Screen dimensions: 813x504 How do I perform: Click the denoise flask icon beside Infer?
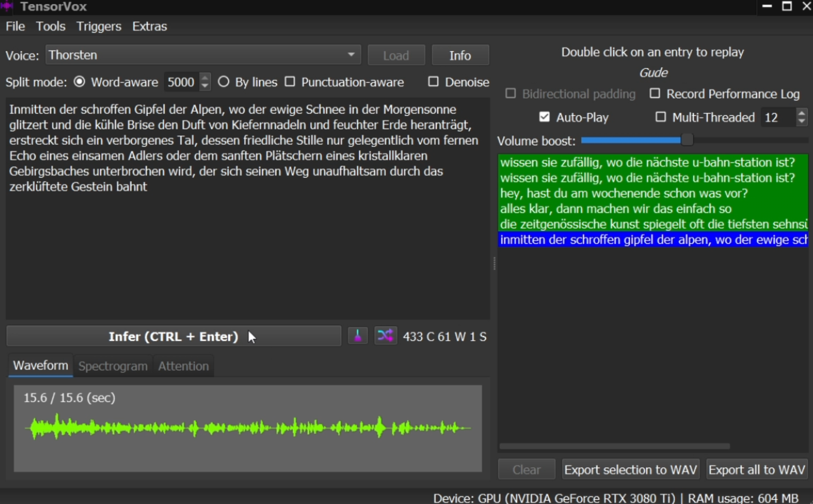[358, 336]
